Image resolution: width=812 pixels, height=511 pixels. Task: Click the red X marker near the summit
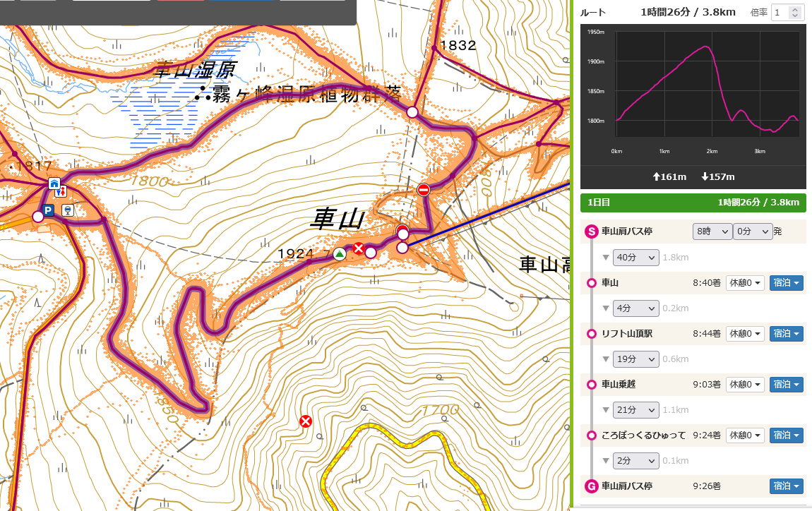tap(359, 248)
